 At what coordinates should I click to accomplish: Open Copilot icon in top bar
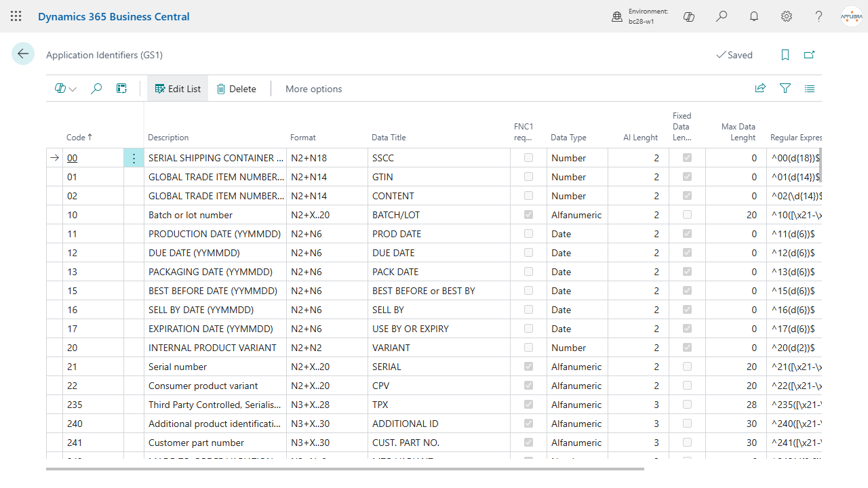[689, 16]
